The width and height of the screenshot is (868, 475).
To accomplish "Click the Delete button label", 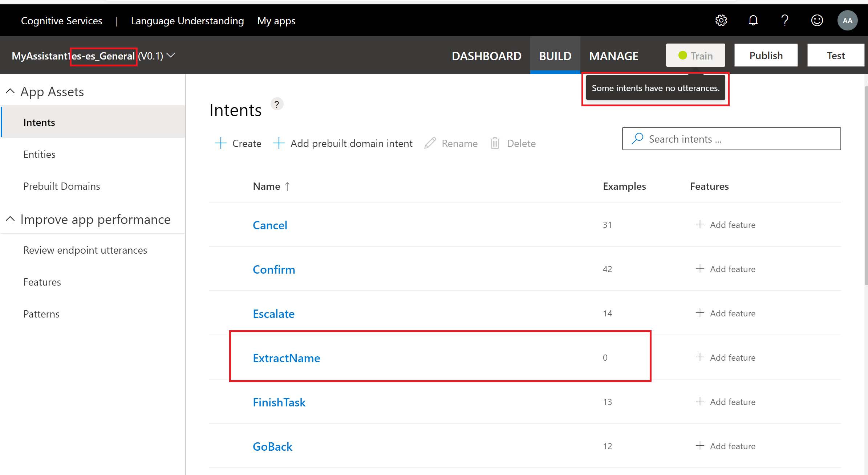I will click(521, 143).
